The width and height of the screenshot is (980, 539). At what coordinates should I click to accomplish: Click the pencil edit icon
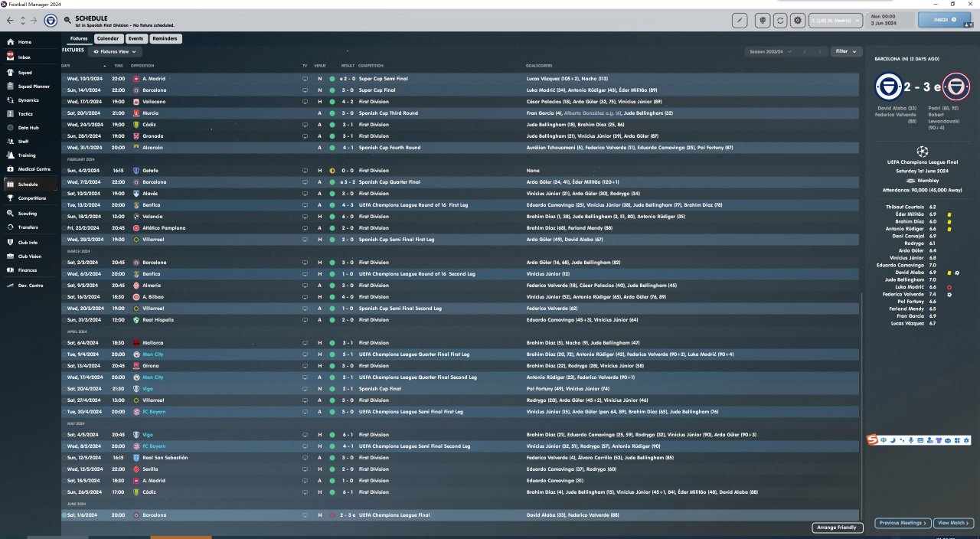click(740, 21)
